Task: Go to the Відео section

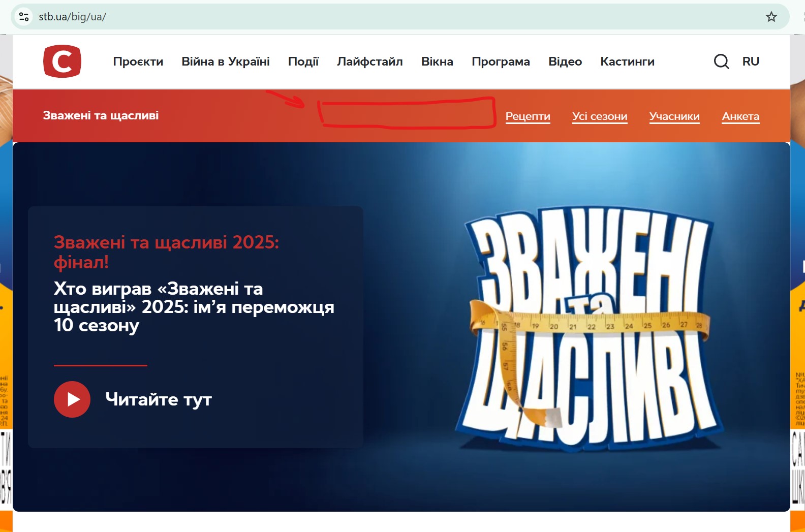Action: 565,61
